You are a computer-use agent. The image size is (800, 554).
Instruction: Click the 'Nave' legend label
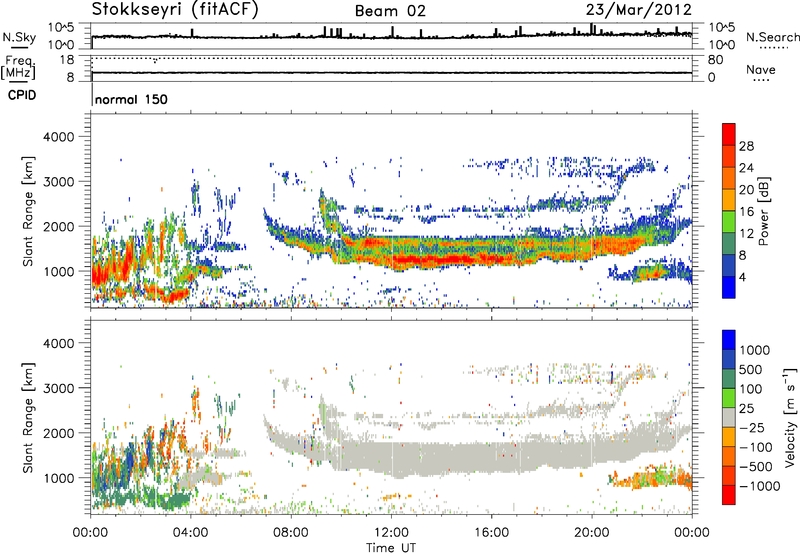tap(761, 70)
